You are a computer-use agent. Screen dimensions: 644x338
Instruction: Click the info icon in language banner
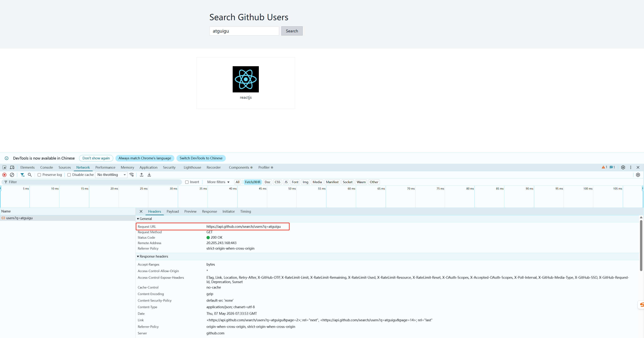pos(7,158)
